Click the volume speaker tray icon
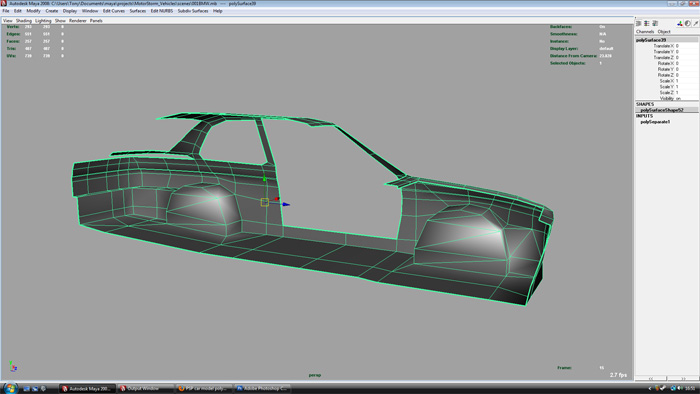Viewport: 700px width, 394px height. (x=679, y=389)
